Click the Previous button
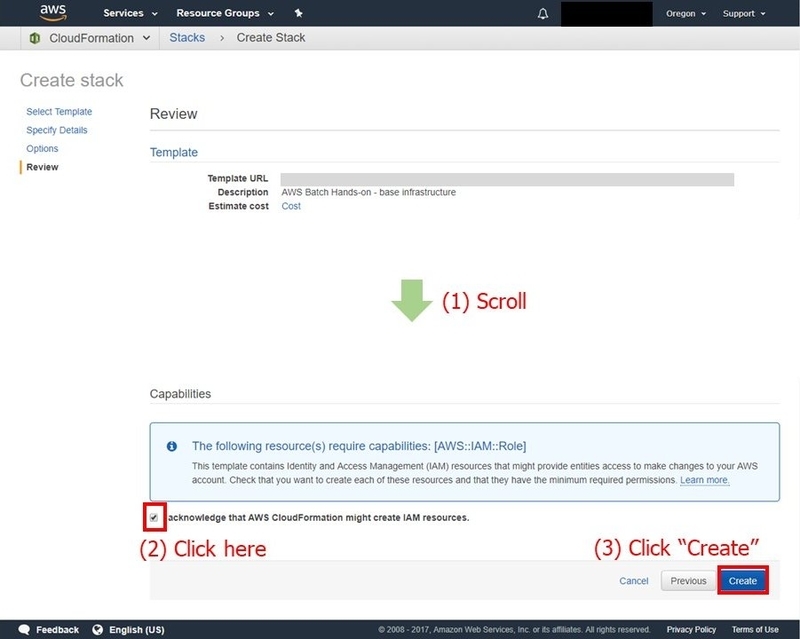This screenshot has height=639, width=800. pos(688,581)
